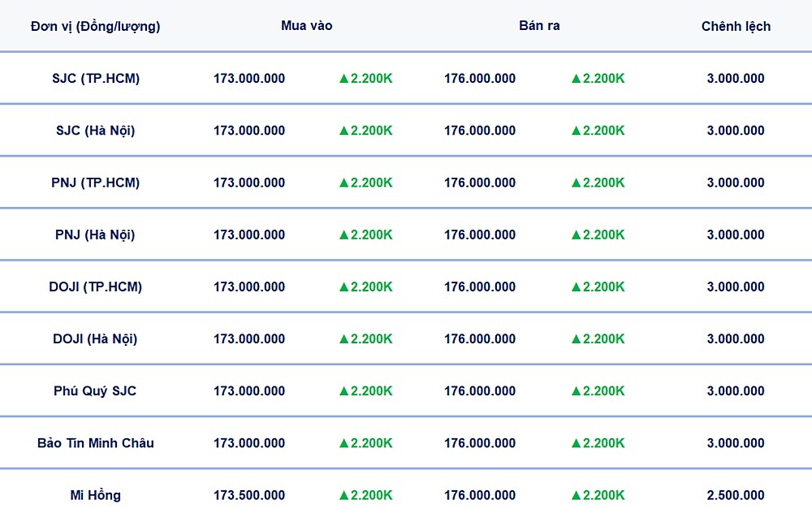The width and height of the screenshot is (812, 517).
Task: Click the up arrow in PNJ (TP.HCM) buy column
Action: coord(344,183)
